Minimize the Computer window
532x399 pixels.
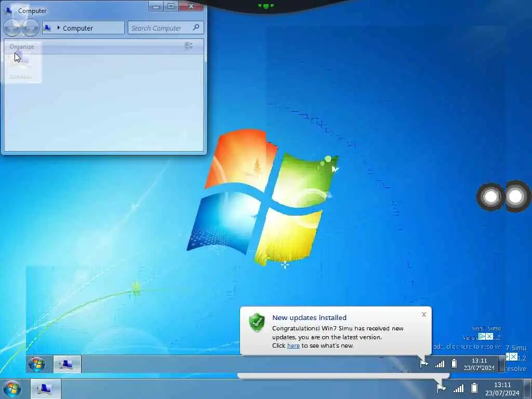(156, 6)
